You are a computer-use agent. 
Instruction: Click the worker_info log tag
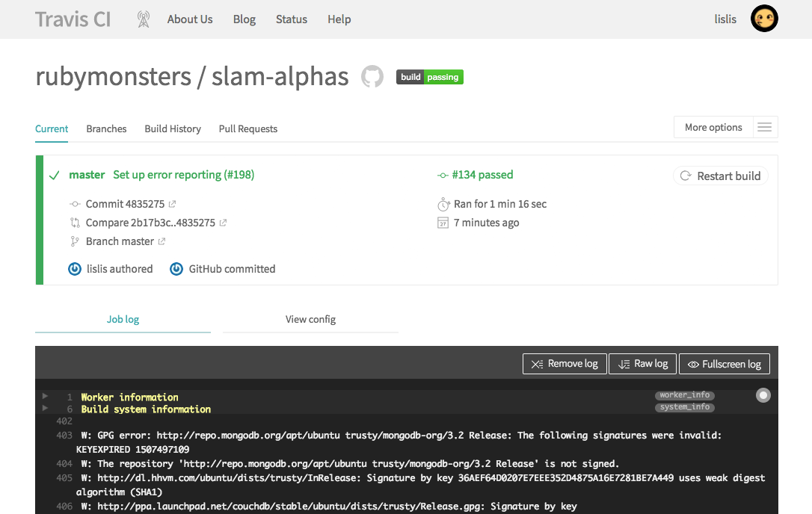point(685,395)
